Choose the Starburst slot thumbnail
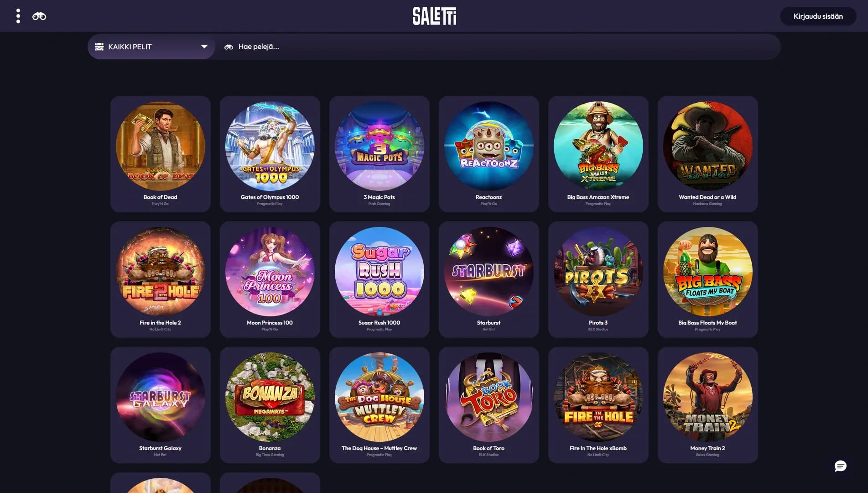868x493 pixels. pos(489,272)
